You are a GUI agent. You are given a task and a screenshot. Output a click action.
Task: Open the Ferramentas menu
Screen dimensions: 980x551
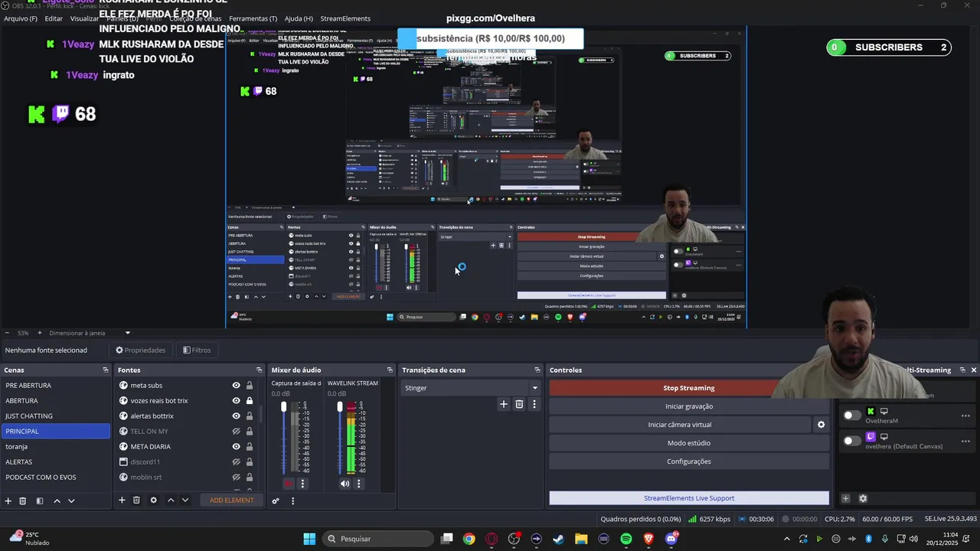click(253, 18)
